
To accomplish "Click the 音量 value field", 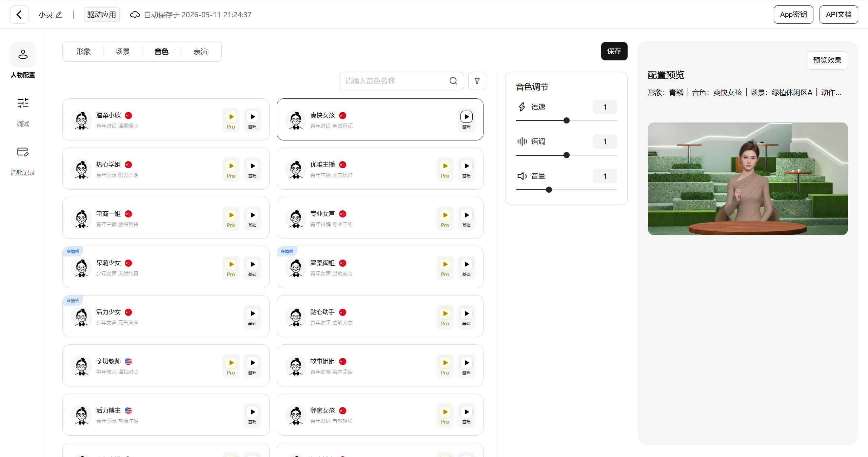I will tap(605, 176).
